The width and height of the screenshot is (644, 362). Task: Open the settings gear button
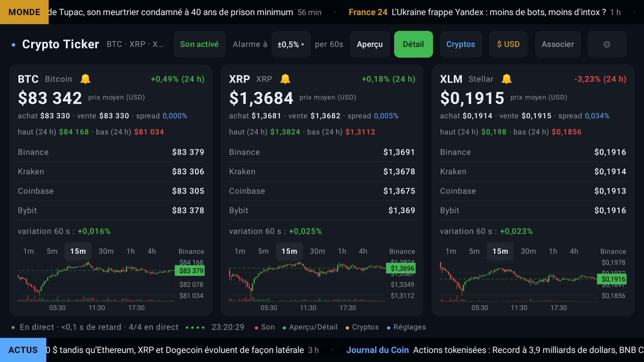pos(607,44)
